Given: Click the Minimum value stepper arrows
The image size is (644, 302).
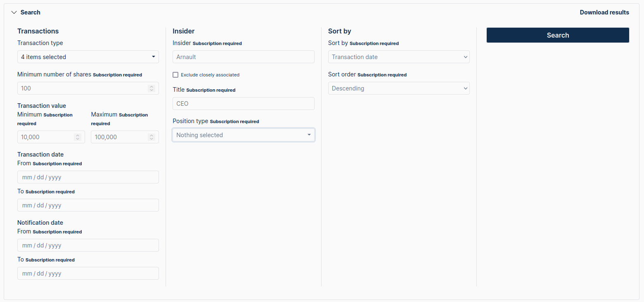Looking at the screenshot, I should coord(78,137).
